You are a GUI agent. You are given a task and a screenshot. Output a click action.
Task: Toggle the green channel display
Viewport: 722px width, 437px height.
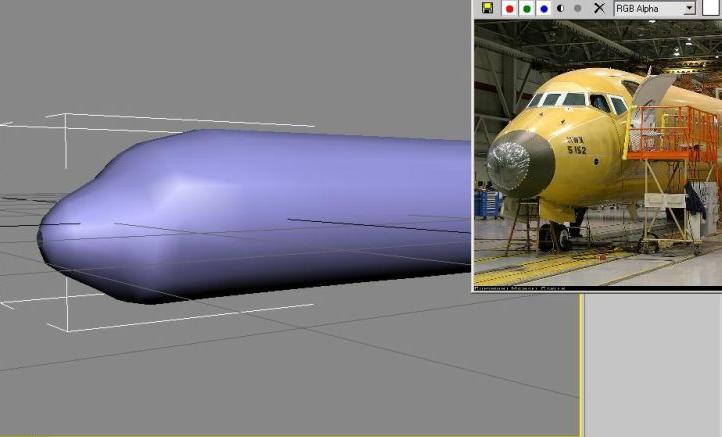point(526,8)
